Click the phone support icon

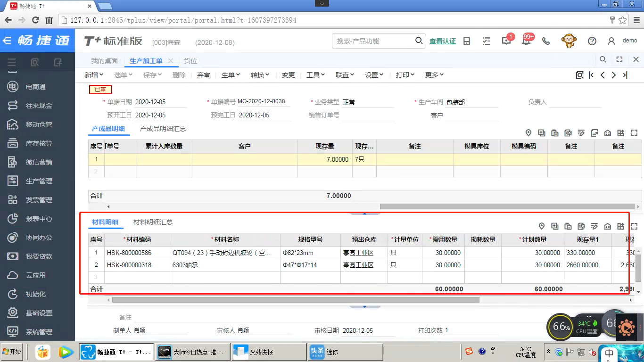546,41
